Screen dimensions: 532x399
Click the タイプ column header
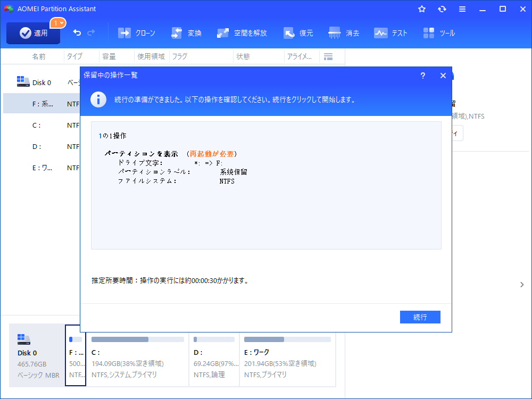(x=74, y=56)
